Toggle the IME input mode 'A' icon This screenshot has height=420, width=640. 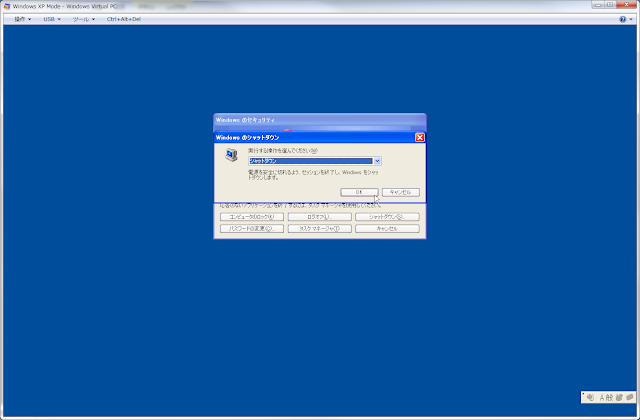[x=602, y=397]
